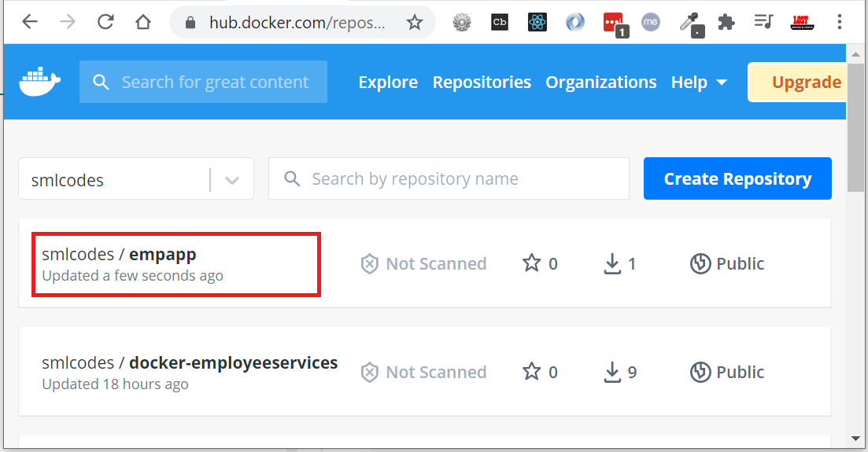Open the browser extensions puzzle icon
Viewport: 868px width, 452px height.
tap(726, 23)
